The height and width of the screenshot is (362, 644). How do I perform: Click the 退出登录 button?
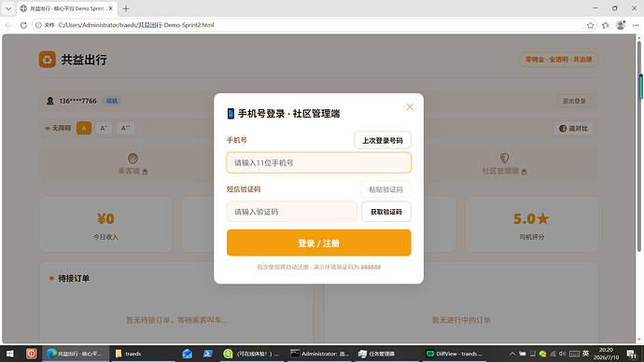pyautogui.click(x=574, y=101)
